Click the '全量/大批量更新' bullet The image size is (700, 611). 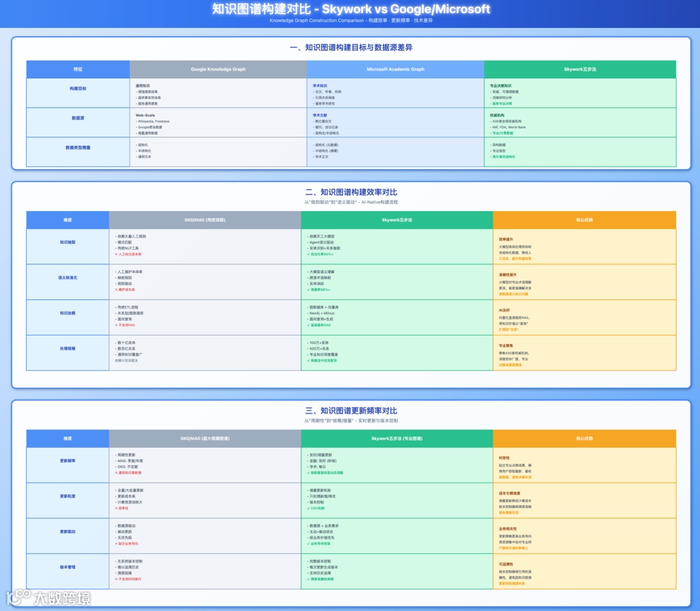(x=130, y=490)
